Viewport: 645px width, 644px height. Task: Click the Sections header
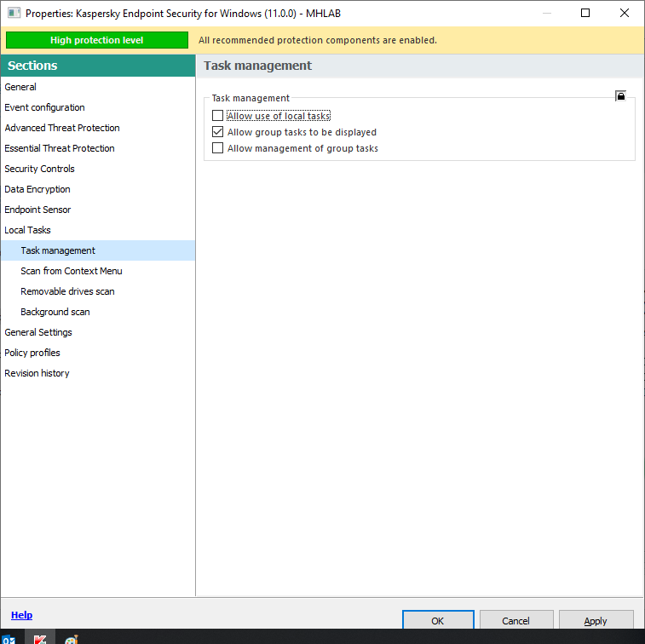[98, 66]
